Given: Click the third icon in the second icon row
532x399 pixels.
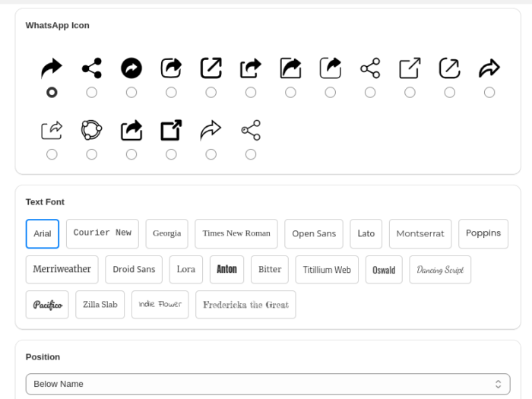Looking at the screenshot, I should (131, 130).
